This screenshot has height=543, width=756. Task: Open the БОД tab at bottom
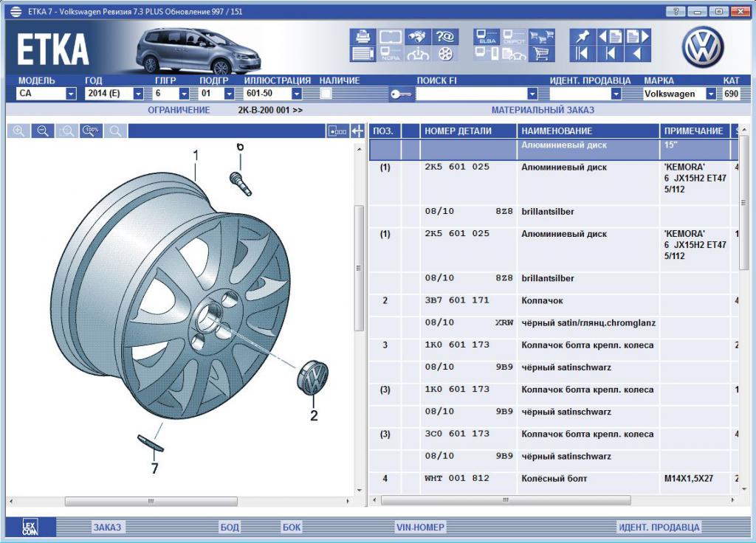(x=230, y=527)
